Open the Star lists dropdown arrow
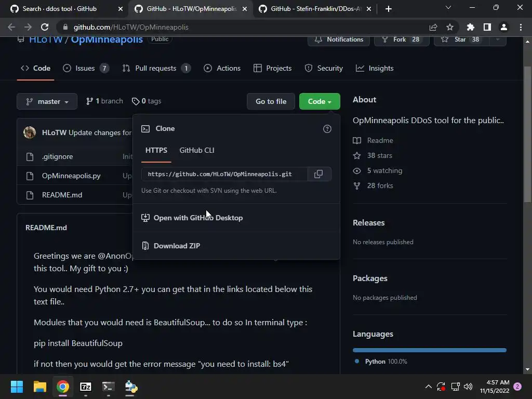 [x=497, y=39]
